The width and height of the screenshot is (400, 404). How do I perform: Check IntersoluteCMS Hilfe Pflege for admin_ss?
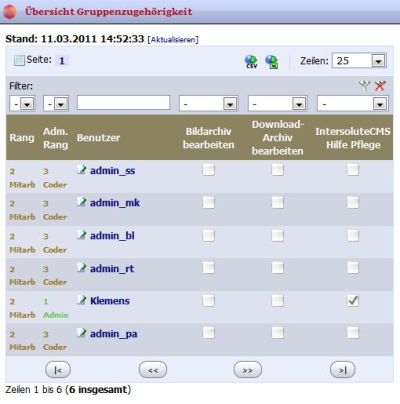(x=353, y=170)
